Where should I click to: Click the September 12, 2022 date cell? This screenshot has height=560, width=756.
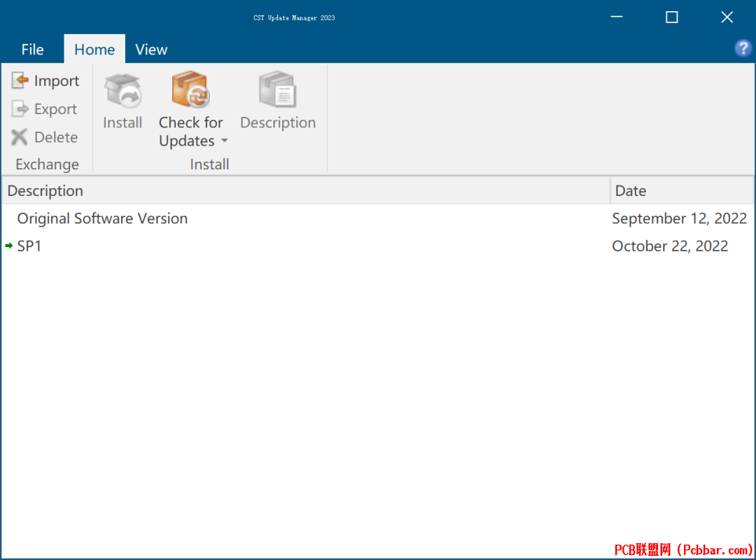pyautogui.click(x=679, y=218)
